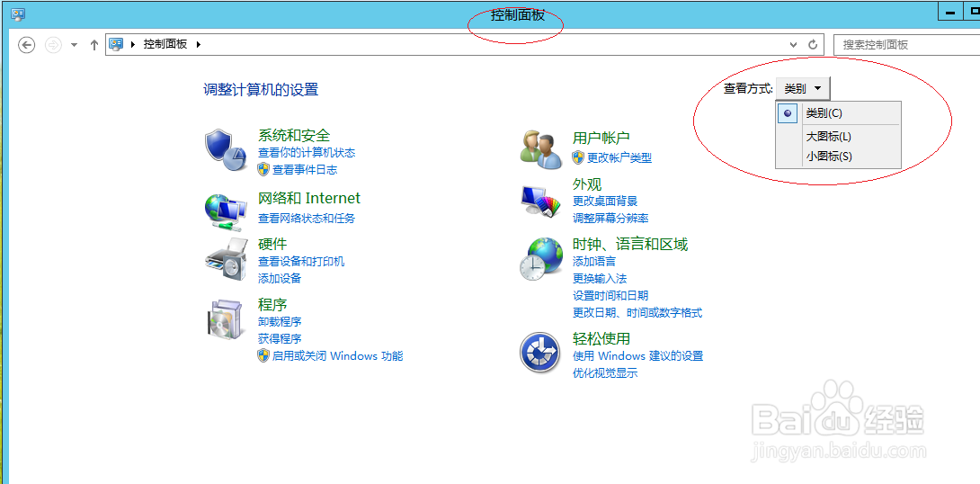Open 调整屏幕分辨率 link
This screenshot has width=980, height=484.
tap(610, 219)
